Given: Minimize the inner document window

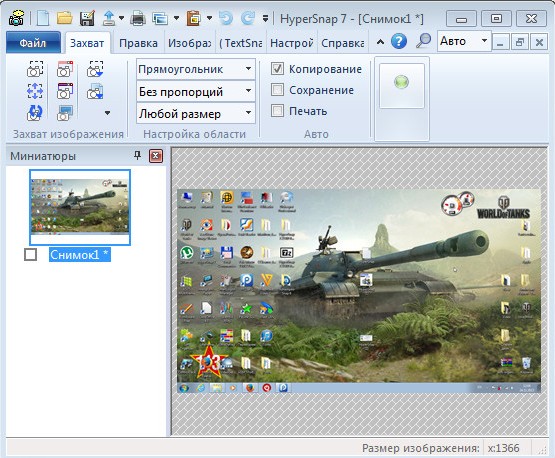Looking at the screenshot, I should pyautogui.click(x=500, y=43).
